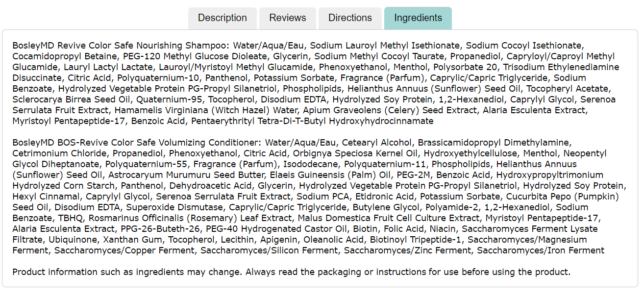
Task: Open the Description tab
Action: 222,18
